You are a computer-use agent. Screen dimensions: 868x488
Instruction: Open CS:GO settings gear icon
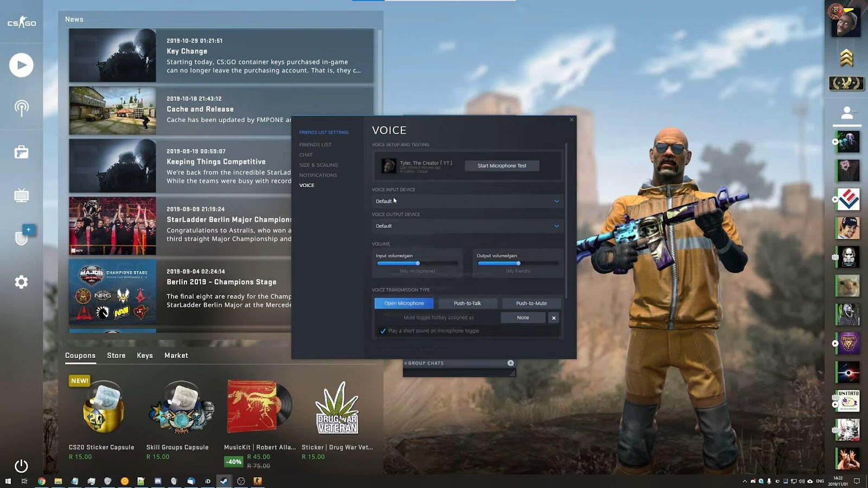click(x=21, y=282)
